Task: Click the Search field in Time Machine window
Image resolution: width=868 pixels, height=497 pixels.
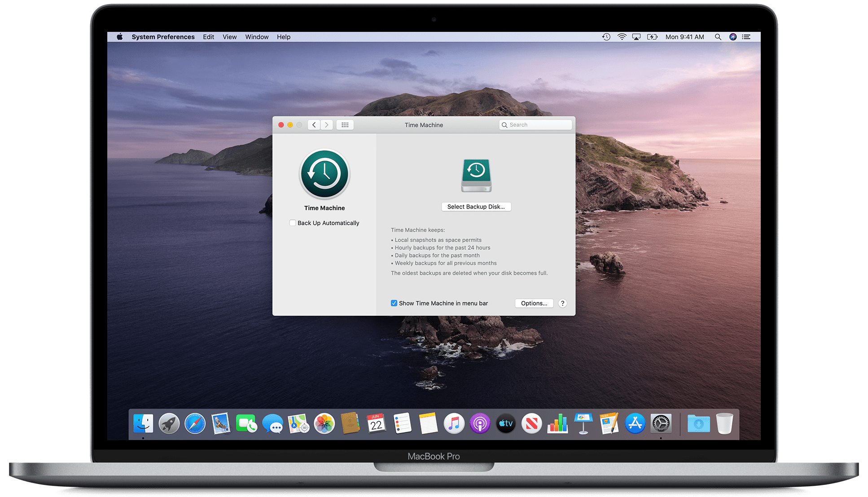Action: [x=535, y=125]
